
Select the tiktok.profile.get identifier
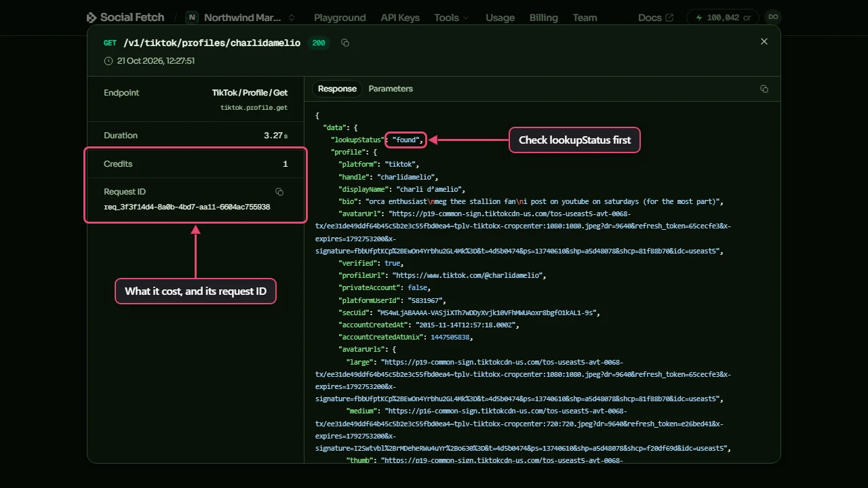pos(254,108)
